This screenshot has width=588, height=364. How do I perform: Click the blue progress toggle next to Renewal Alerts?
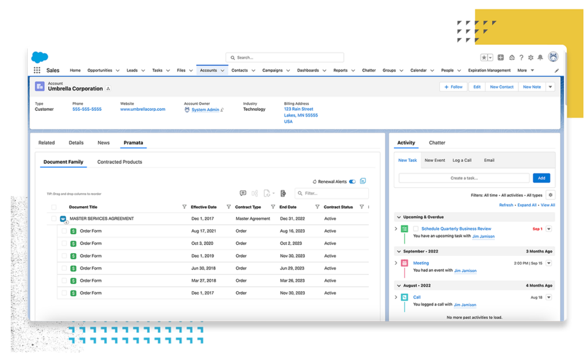click(x=363, y=181)
